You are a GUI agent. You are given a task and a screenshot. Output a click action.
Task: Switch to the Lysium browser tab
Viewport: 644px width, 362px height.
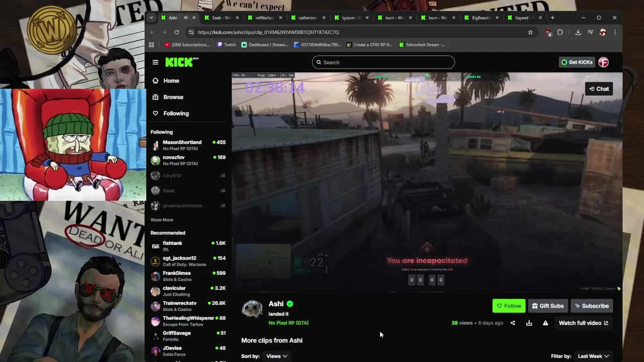pos(351,18)
